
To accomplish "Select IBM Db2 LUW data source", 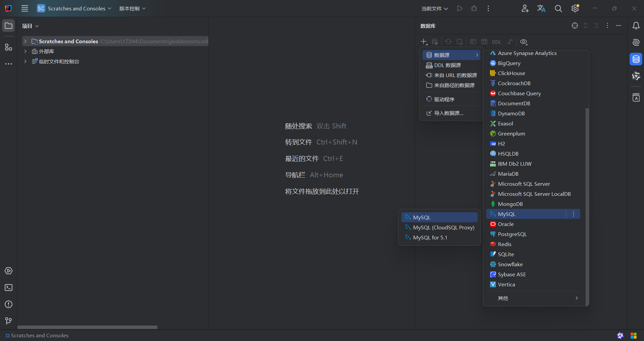I will [x=533, y=164].
